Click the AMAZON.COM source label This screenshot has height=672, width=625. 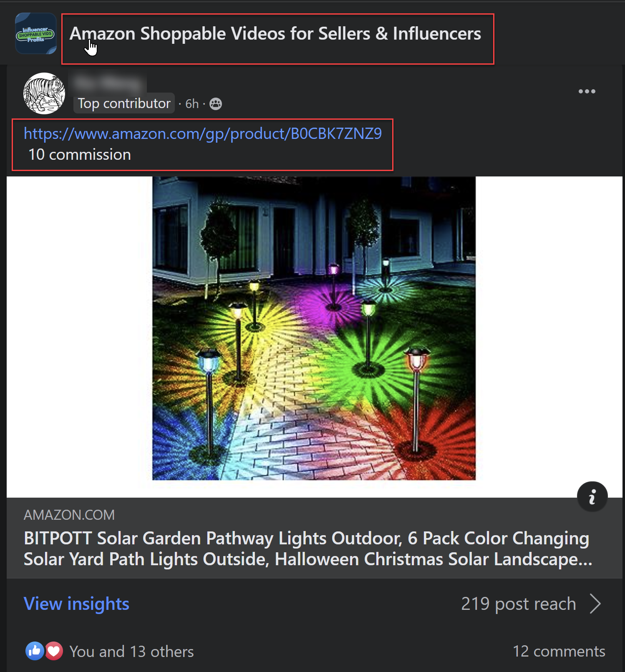pos(69,515)
